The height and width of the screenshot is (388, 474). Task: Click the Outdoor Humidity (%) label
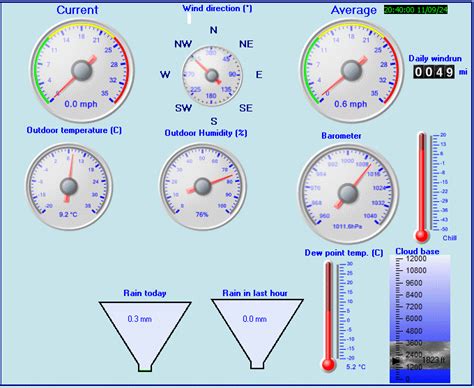coord(206,133)
